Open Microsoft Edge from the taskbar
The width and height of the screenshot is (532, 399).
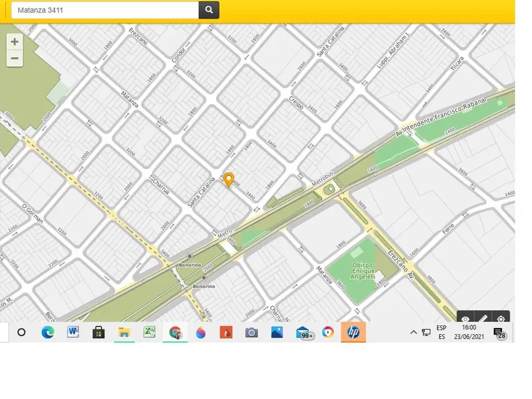(x=48, y=332)
